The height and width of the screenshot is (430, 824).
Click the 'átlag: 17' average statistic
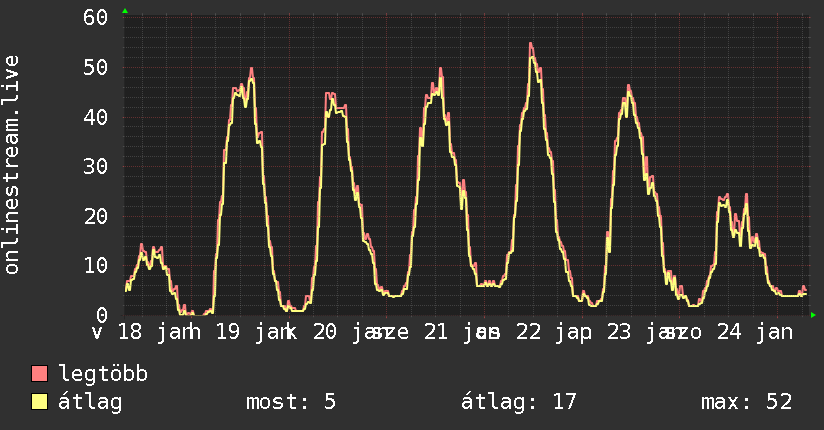[519, 401]
